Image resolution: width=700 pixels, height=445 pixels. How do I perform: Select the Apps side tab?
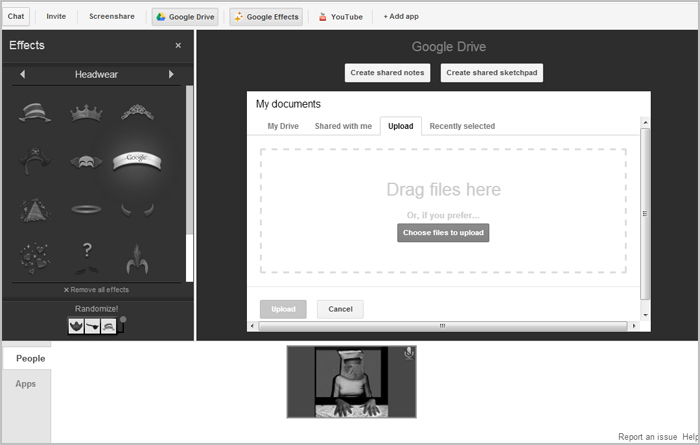26,384
